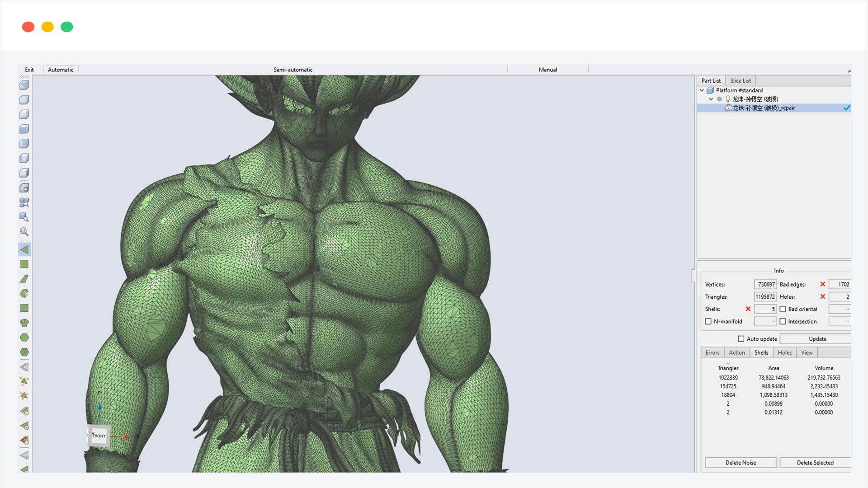Switch to the Action tab
Screen dimensions: 868x488
737,353
